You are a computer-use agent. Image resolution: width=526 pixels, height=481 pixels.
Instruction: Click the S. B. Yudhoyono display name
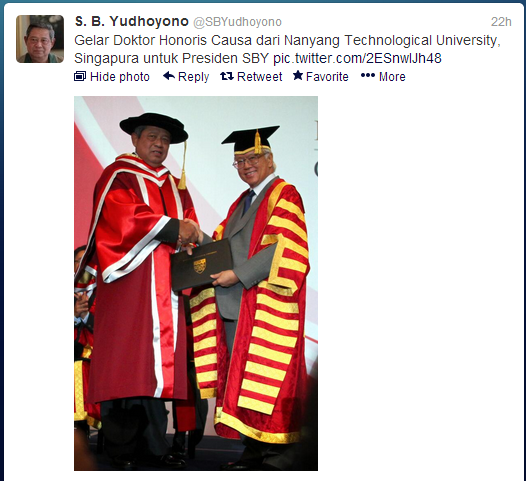click(132, 21)
